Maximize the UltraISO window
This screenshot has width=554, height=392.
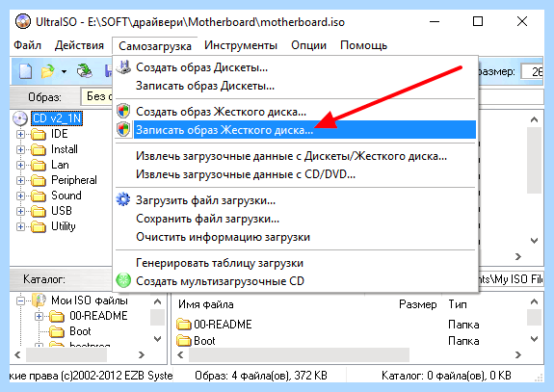pos(478,21)
